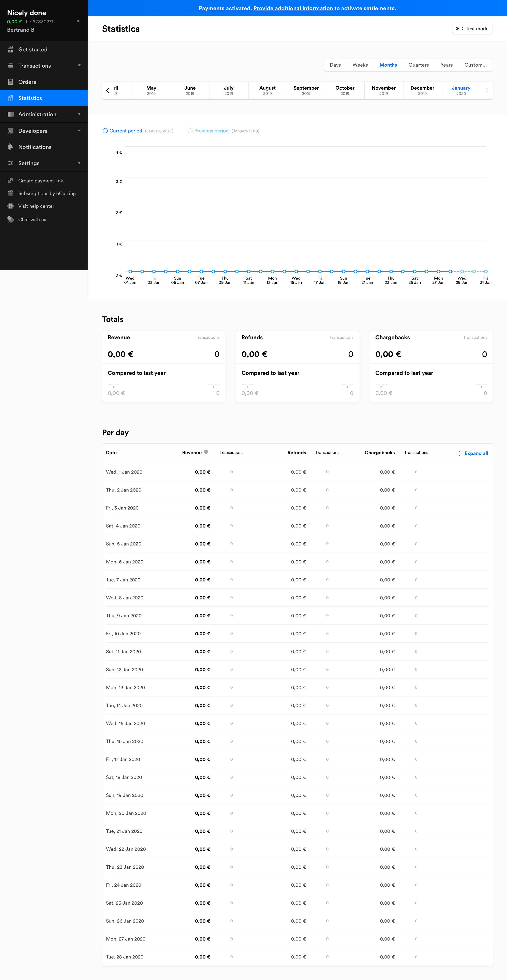Viewport: 507px width, 980px height.
Task: Click the Chat with us bubble icon
Action: tap(10, 220)
